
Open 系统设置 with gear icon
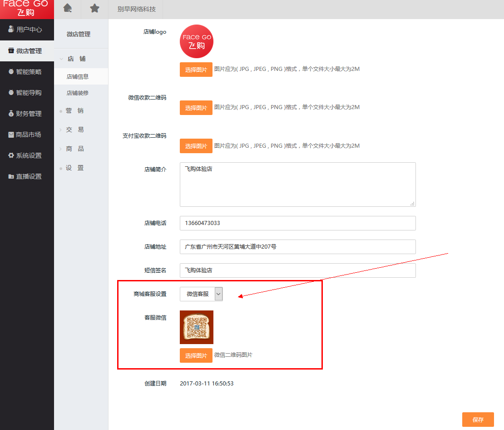pos(27,155)
